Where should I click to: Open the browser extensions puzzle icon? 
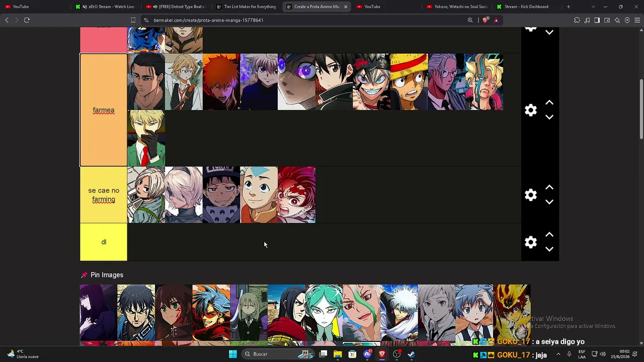[577, 20]
